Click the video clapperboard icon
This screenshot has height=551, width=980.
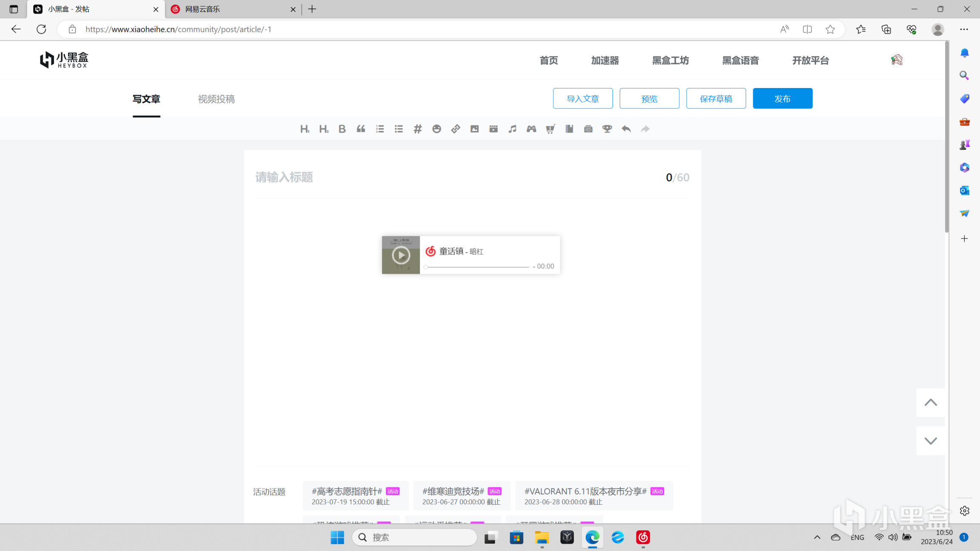click(x=493, y=129)
